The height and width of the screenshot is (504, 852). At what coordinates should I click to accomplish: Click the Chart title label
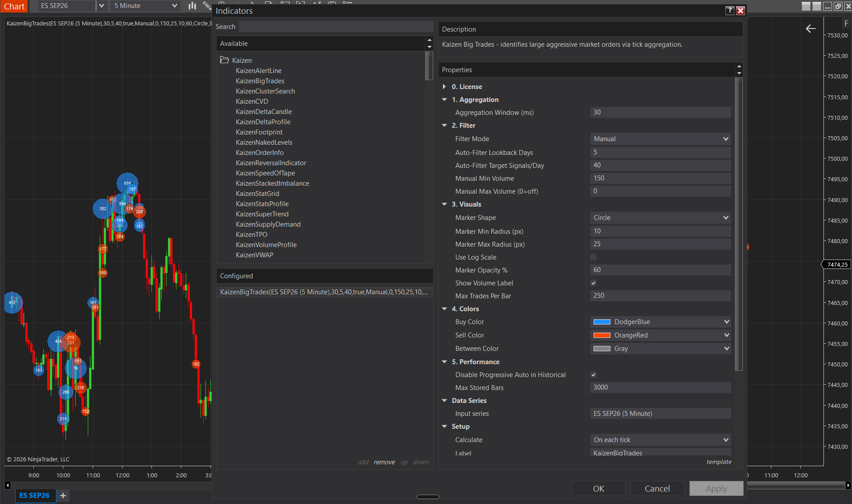[x=14, y=6]
